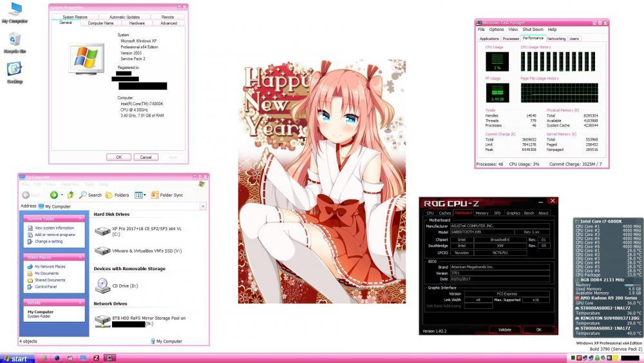The height and width of the screenshot is (363, 644).
Task: Click Cancel in System Properties dialog
Action: point(146,157)
